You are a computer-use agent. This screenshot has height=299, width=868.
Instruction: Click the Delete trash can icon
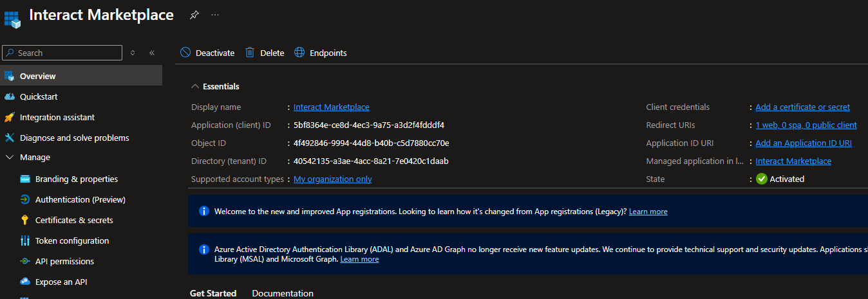(250, 53)
